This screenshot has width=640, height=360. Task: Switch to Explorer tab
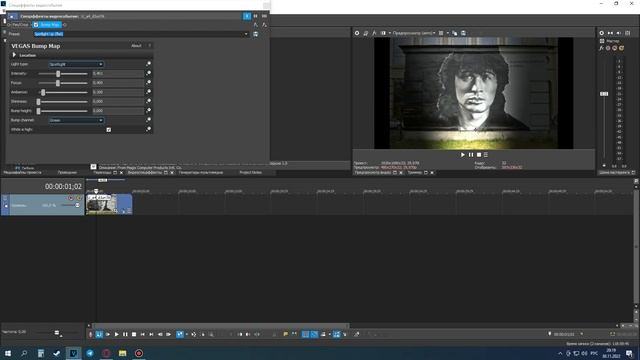pyautogui.click(x=67, y=173)
